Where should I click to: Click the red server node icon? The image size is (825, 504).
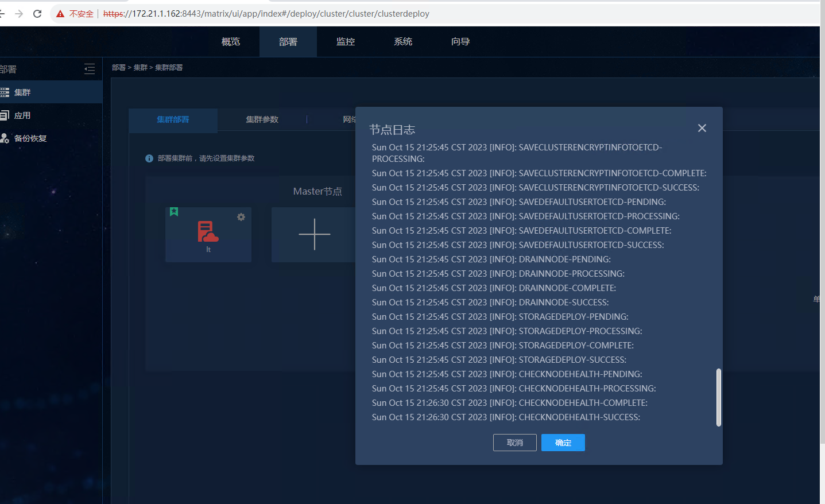click(208, 231)
